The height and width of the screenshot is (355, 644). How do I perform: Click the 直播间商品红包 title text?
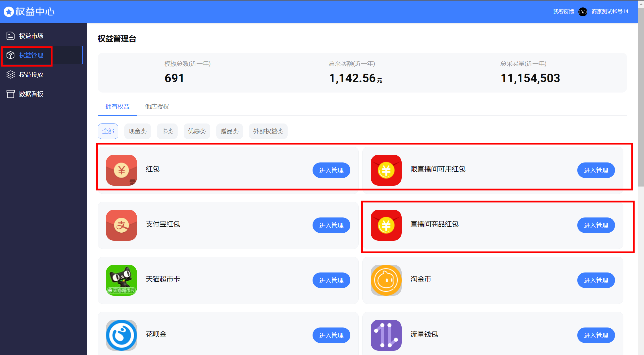click(x=434, y=224)
